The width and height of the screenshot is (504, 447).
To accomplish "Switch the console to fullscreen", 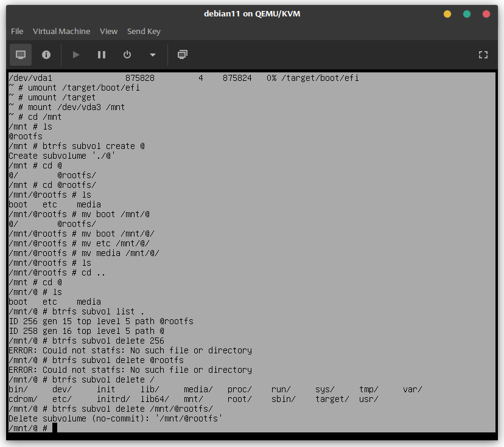I will (483, 55).
